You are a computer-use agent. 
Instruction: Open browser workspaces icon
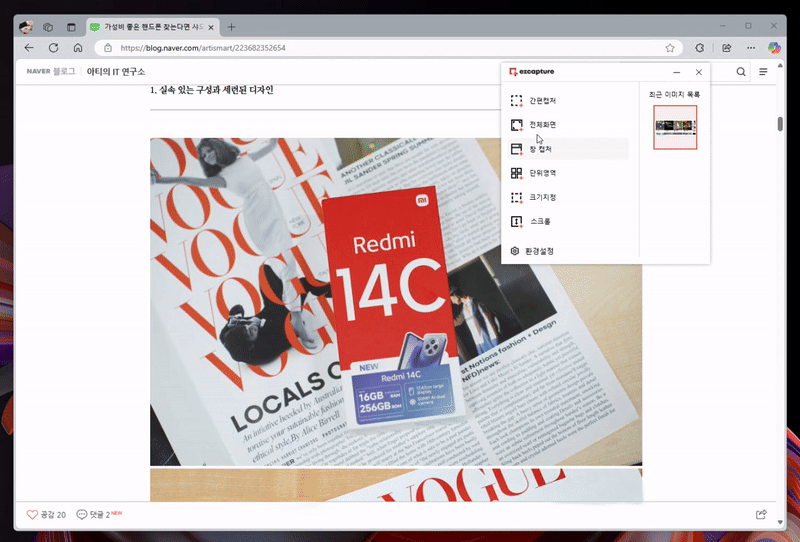pos(48,27)
